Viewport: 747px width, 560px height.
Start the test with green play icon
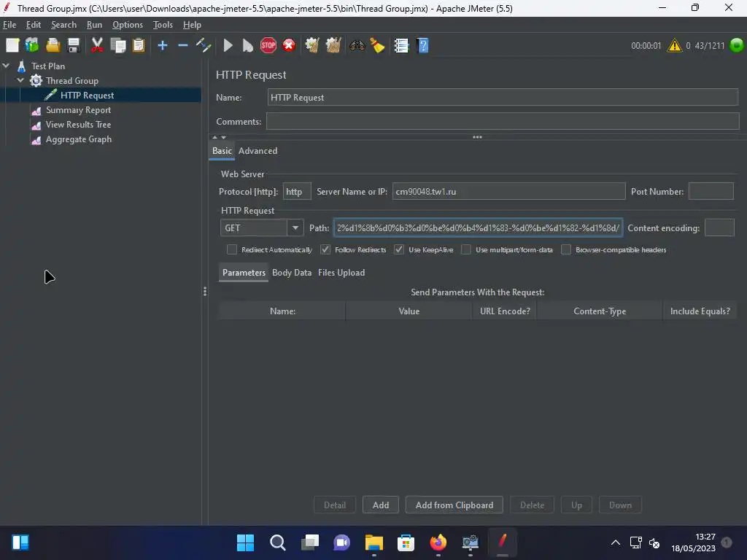[x=228, y=46]
